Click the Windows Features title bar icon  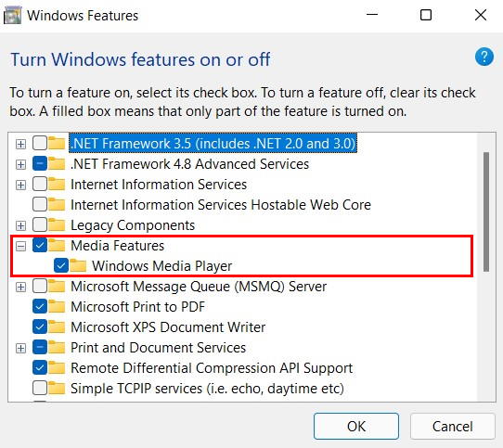click(x=12, y=16)
